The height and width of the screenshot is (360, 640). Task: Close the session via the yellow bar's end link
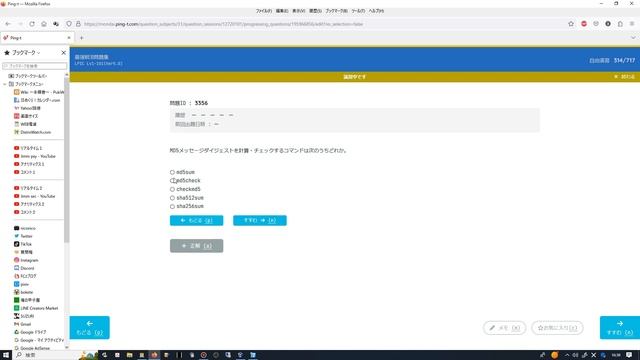coord(624,77)
